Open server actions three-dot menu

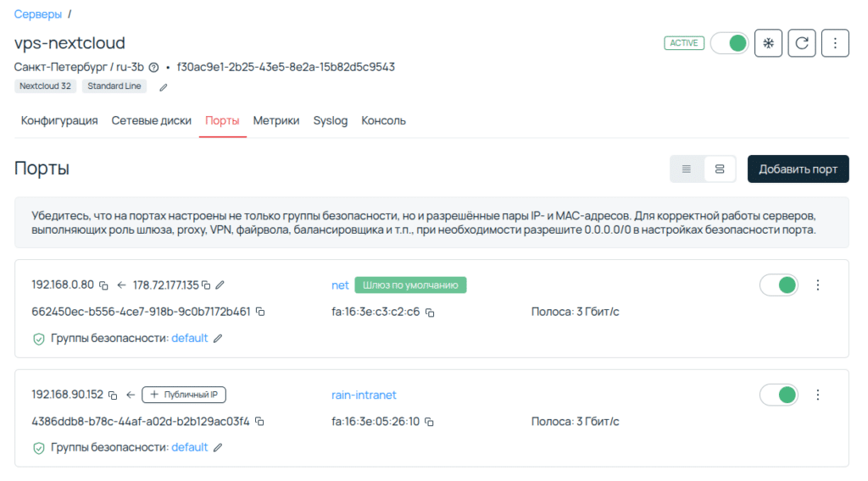pos(835,43)
